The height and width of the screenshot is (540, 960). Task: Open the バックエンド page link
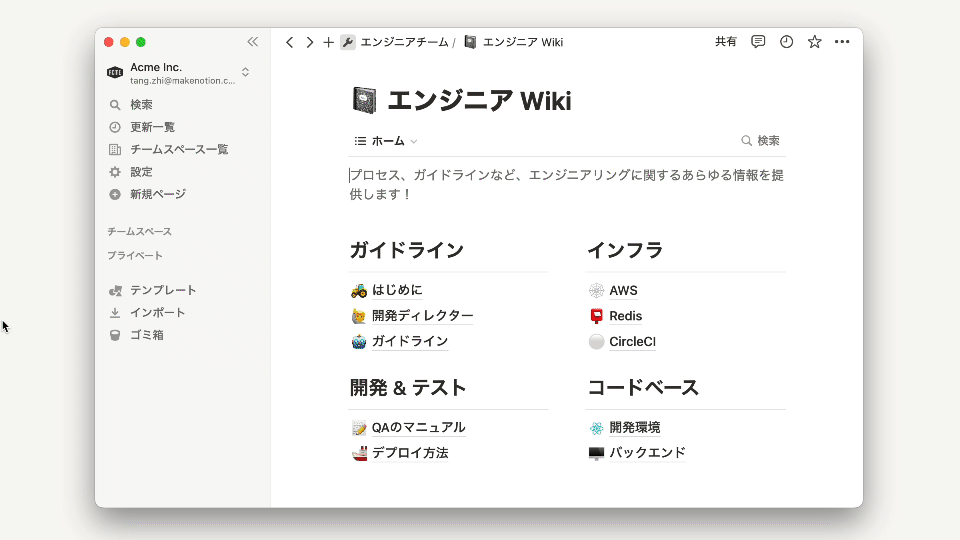[647, 453]
